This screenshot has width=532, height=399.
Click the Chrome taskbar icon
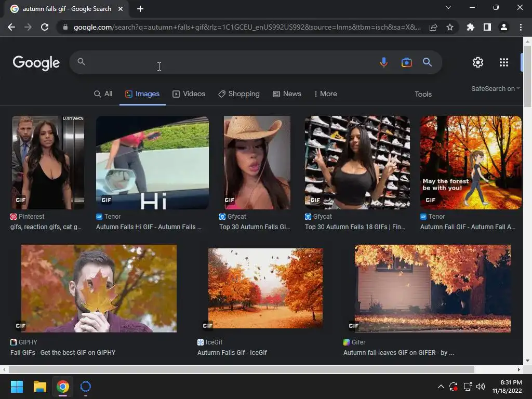63,387
